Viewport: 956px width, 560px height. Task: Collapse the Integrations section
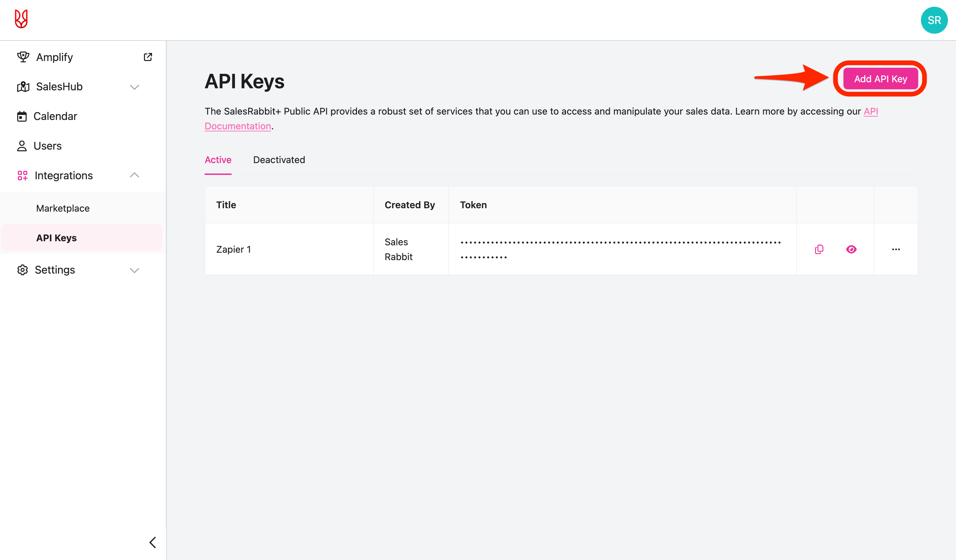pos(134,175)
